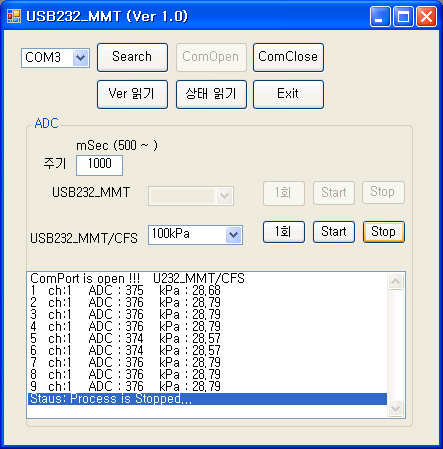
Task: Click the application icon in title bar
Action: click(x=14, y=16)
